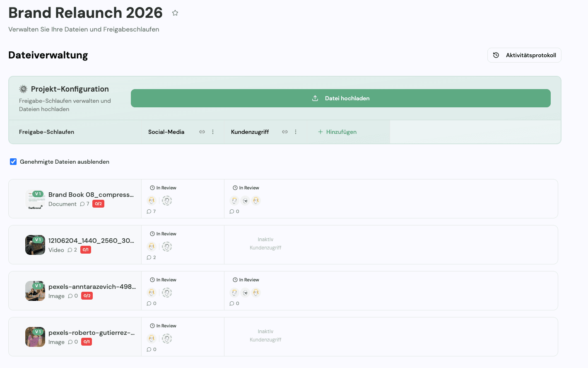588x368 pixels.
Task: Click the star icon beside Brand Relaunch 2026
Action: tap(175, 13)
